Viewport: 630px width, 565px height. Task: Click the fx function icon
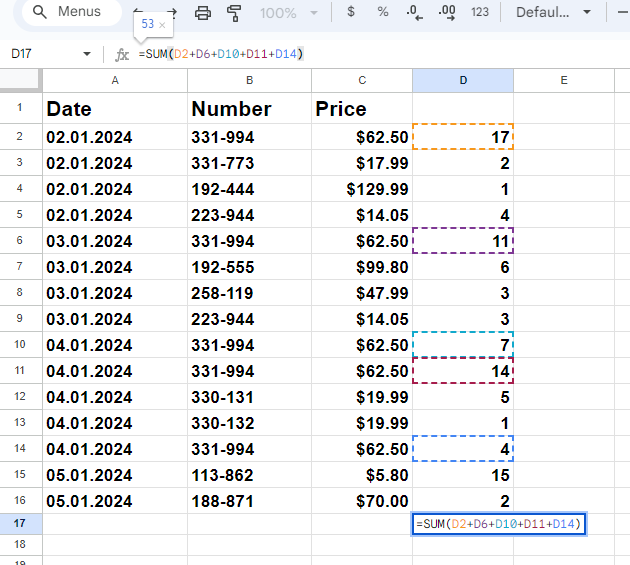[x=122, y=54]
